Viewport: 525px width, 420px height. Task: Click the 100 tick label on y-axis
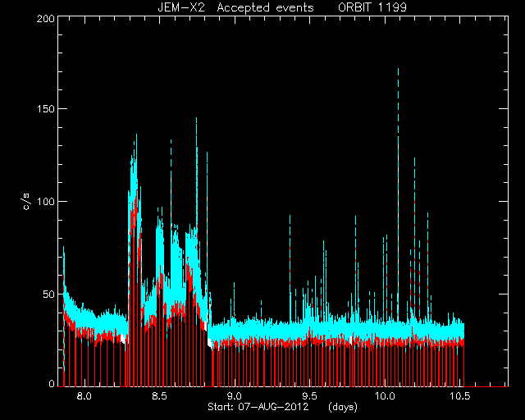point(46,202)
